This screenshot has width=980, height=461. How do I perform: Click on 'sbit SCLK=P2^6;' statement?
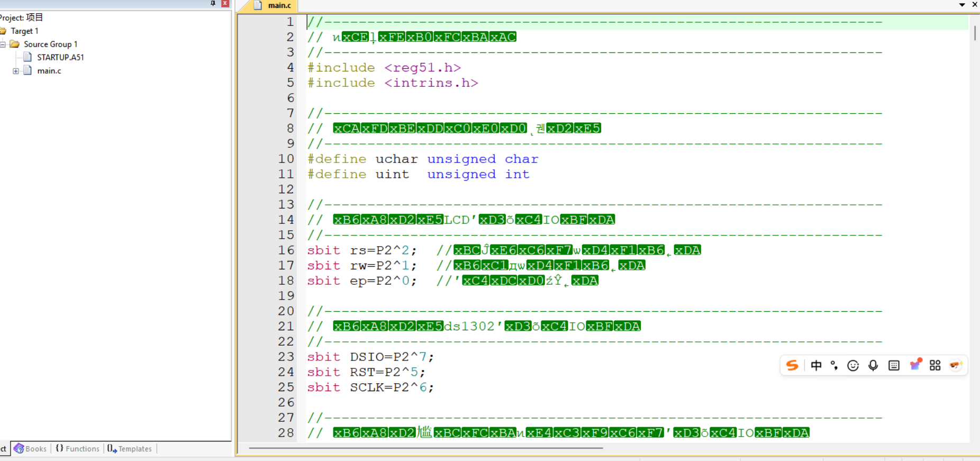370,388
